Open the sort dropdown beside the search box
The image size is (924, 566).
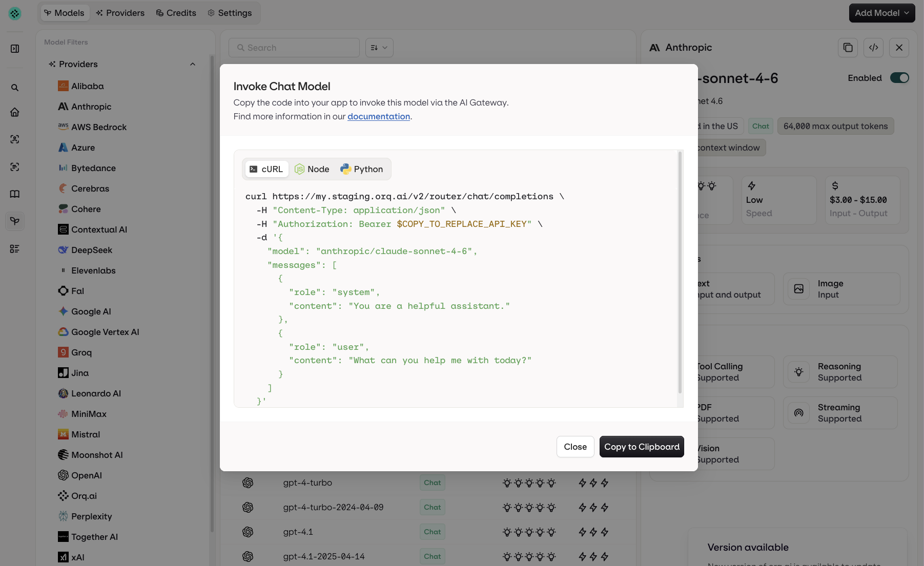pyautogui.click(x=379, y=47)
